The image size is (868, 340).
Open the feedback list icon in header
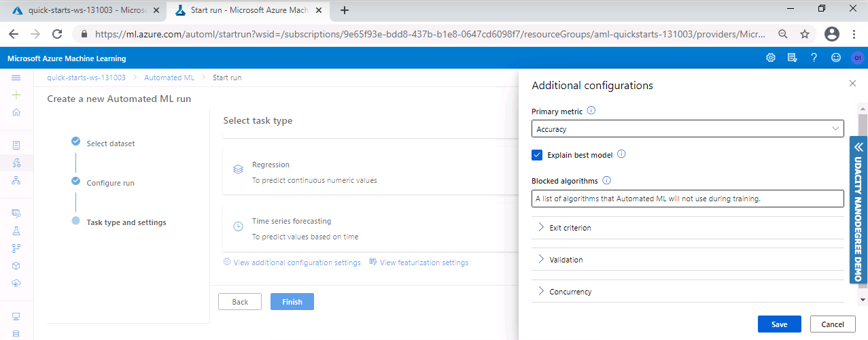click(792, 58)
